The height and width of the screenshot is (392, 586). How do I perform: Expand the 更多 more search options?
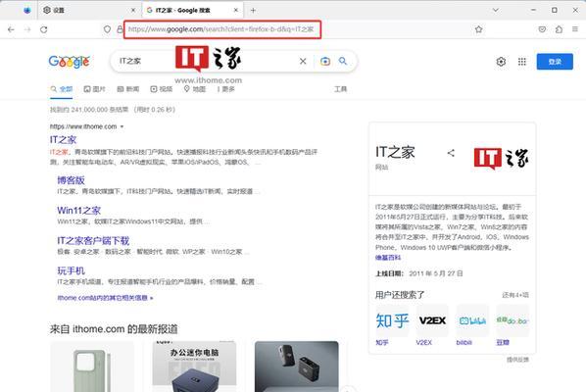(x=225, y=89)
